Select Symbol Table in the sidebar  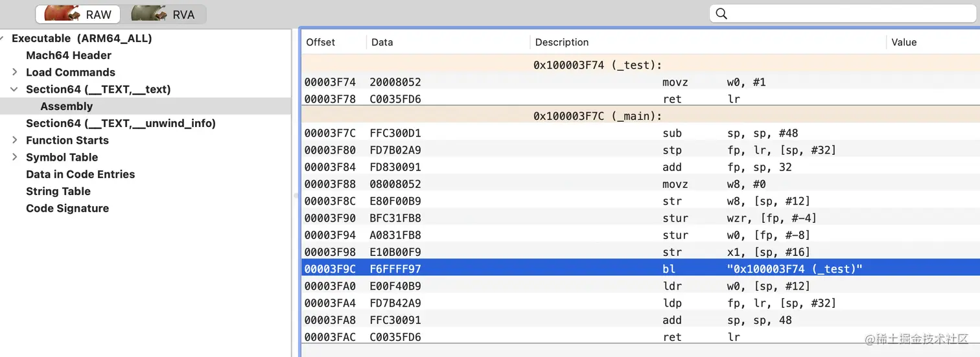(62, 157)
